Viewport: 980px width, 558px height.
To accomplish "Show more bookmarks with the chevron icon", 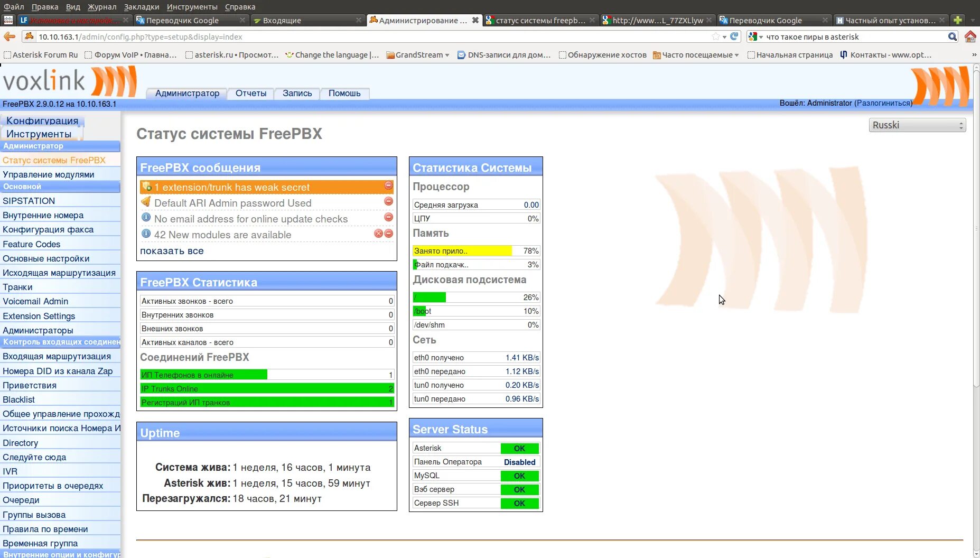I will click(974, 55).
